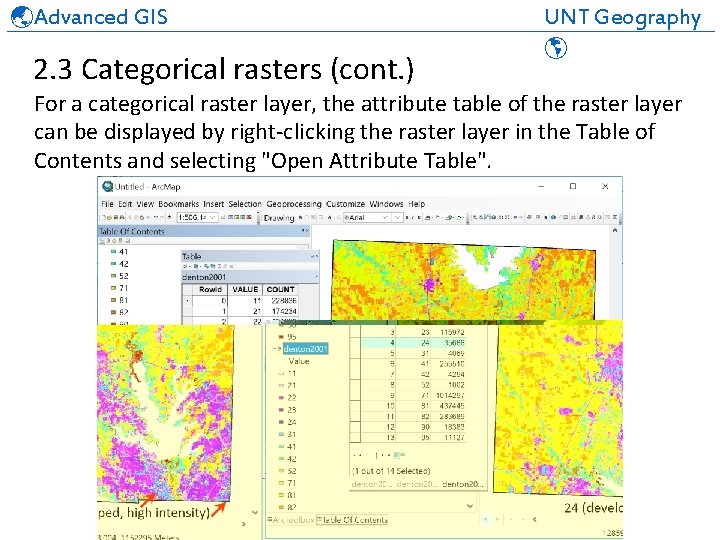Close the Table Of Contents panel
Image resolution: width=720 pixels, height=540 pixels.
[x=307, y=231]
